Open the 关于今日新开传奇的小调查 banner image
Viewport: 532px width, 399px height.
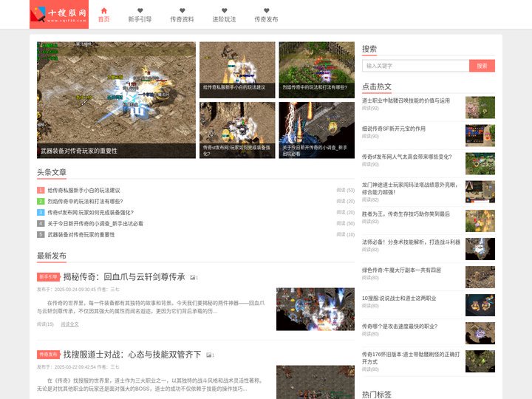coord(316,130)
